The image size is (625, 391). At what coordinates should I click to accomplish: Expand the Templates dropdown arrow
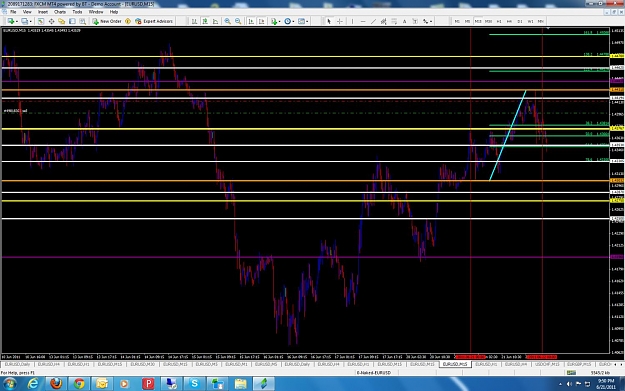tap(307, 22)
